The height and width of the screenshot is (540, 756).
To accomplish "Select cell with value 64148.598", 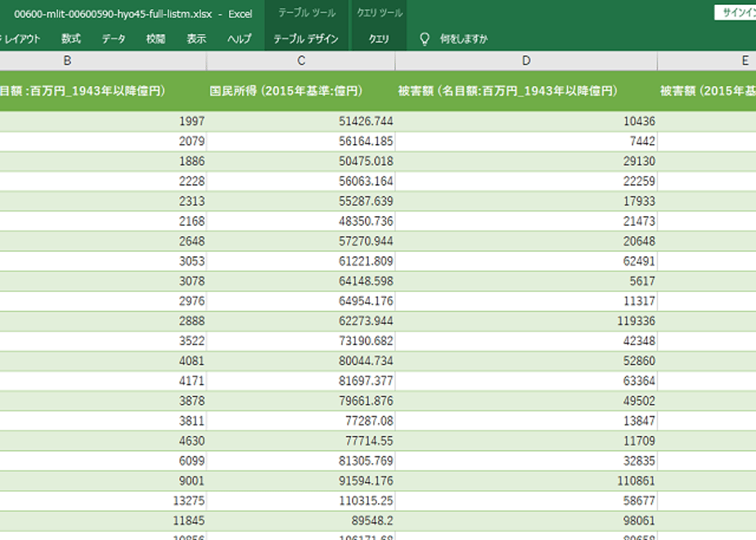I will [301, 281].
